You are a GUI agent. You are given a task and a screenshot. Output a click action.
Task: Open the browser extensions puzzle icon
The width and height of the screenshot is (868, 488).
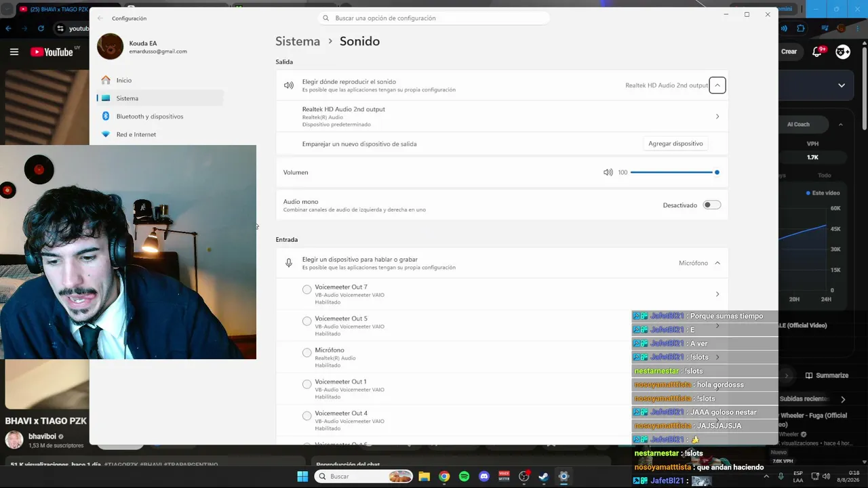[801, 28]
